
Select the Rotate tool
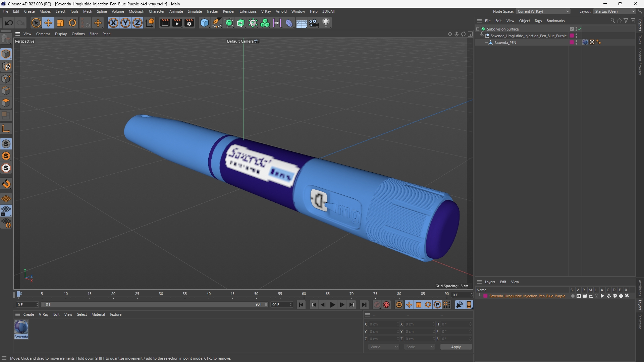(72, 23)
